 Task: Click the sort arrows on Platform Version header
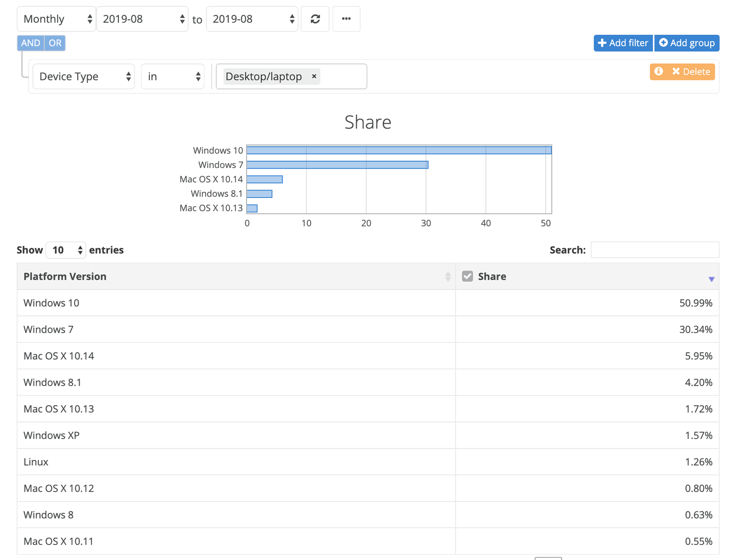[448, 276]
